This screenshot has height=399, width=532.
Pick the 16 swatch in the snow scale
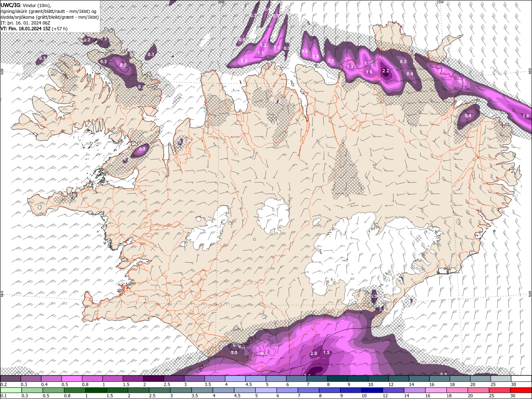coord(439,379)
